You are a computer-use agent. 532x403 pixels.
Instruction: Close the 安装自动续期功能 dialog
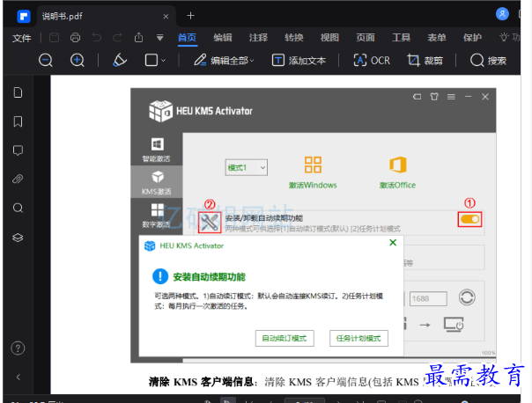click(393, 243)
